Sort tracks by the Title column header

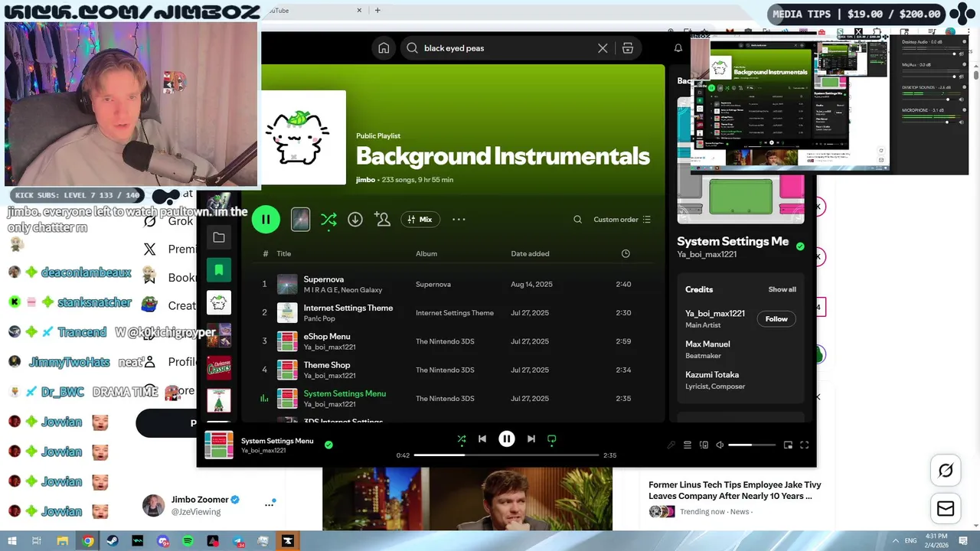[x=284, y=254]
